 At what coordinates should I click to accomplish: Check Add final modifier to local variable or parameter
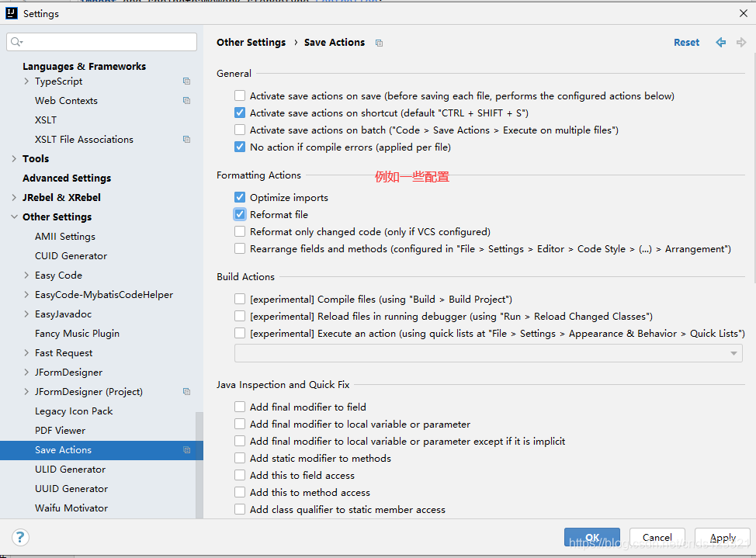tap(240, 424)
